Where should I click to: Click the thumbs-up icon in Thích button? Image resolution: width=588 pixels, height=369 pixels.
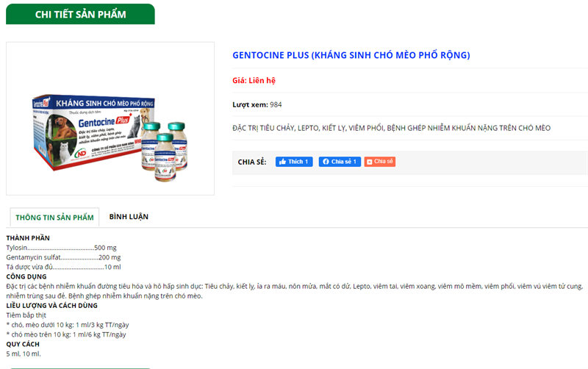tap(282, 162)
